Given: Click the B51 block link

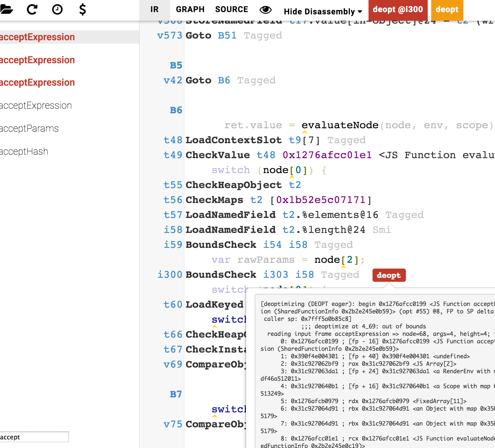Looking at the screenshot, I should pyautogui.click(x=227, y=35).
